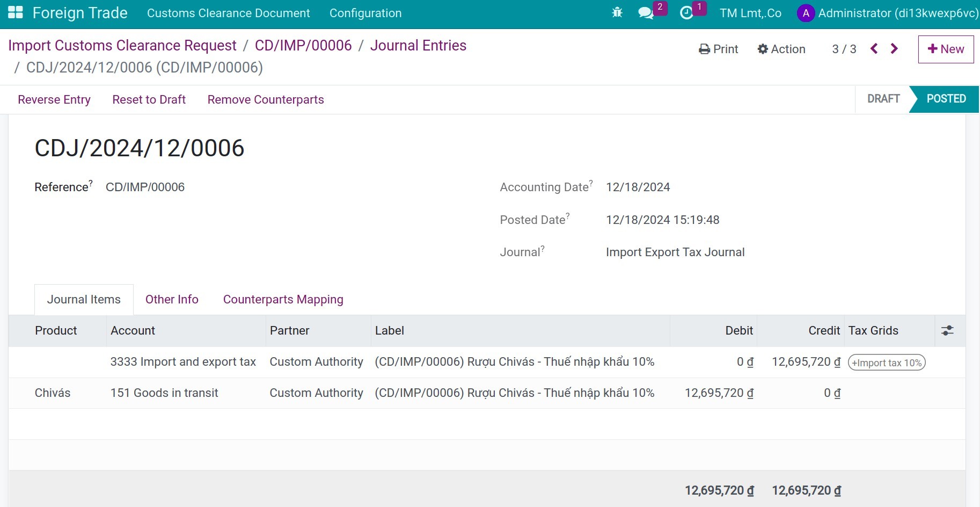Open the activities clock icon
980x507 pixels.
(686, 13)
